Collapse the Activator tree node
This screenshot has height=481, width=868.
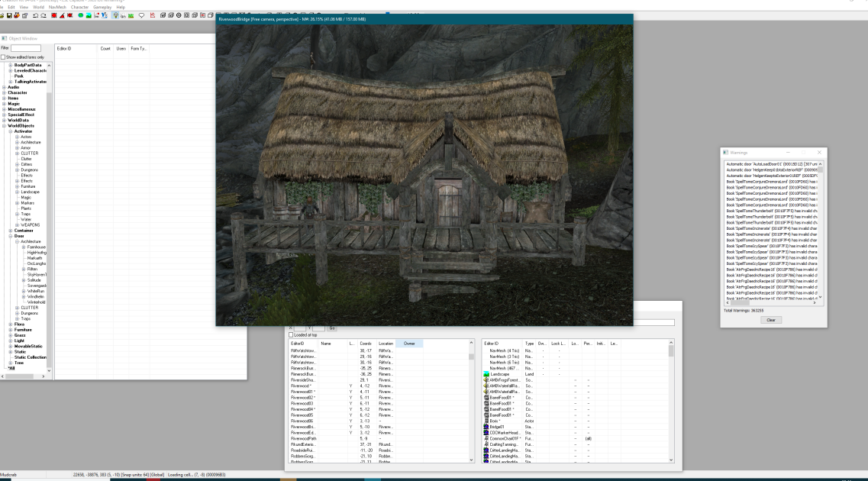pyautogui.click(x=11, y=131)
